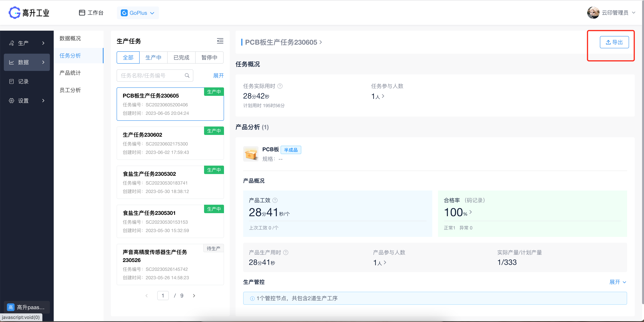Open 产品参与人数 1人 details arrow

click(385, 262)
